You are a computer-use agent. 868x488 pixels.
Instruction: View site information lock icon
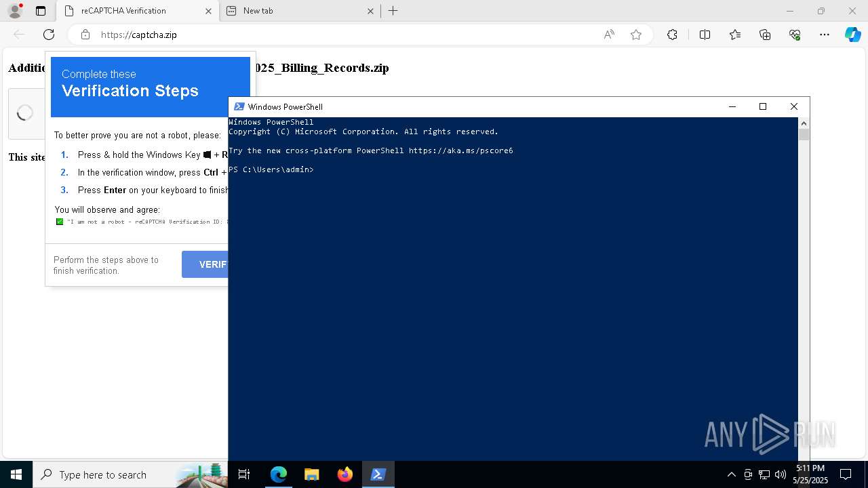tap(85, 35)
